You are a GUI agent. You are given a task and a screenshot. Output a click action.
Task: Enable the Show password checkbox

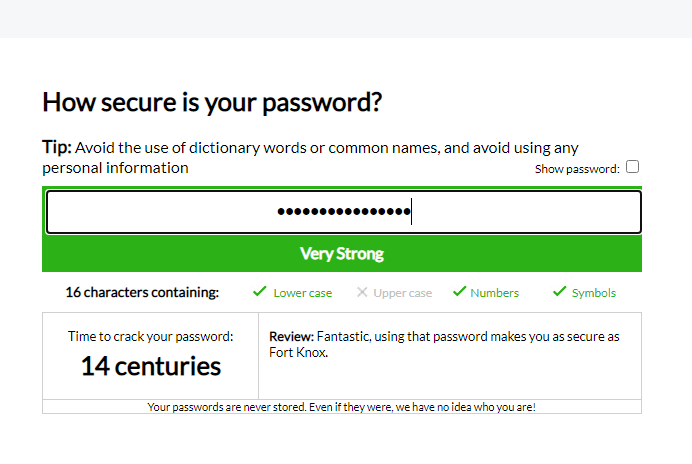click(x=633, y=168)
